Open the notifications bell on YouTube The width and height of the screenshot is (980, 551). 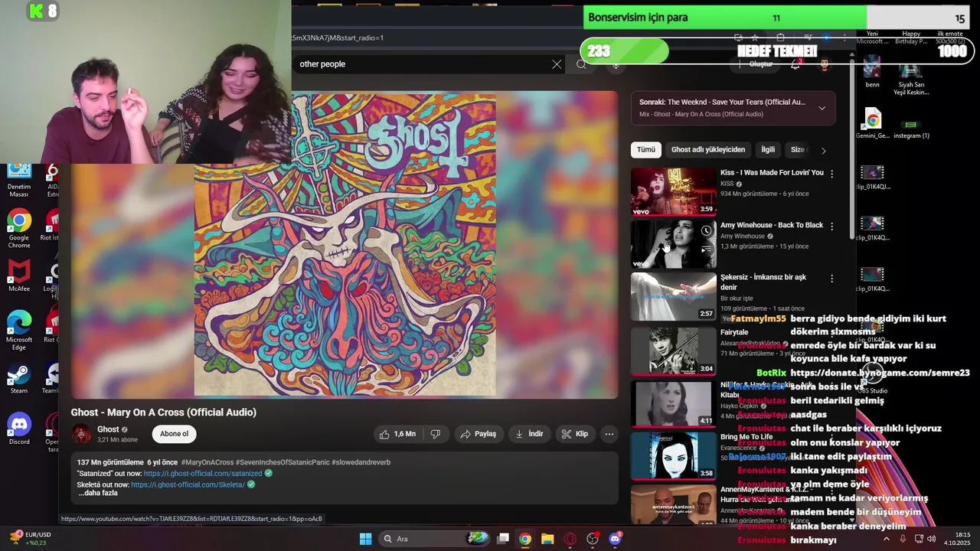tap(795, 64)
